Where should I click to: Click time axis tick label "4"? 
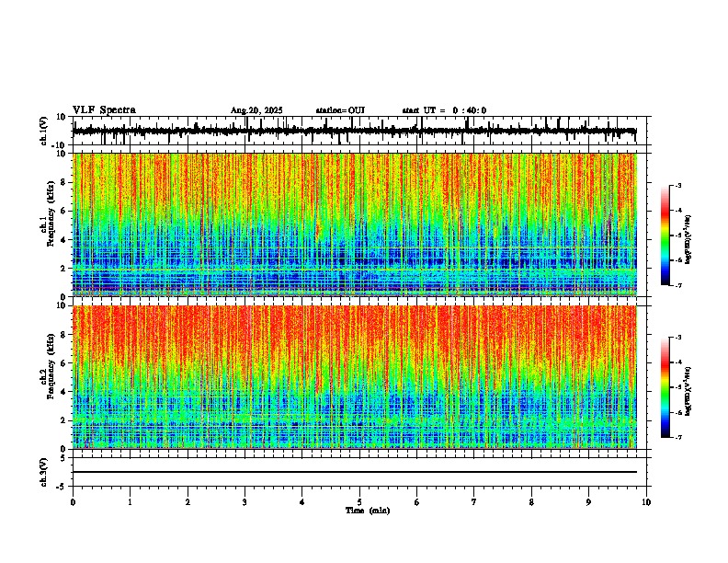(302, 502)
